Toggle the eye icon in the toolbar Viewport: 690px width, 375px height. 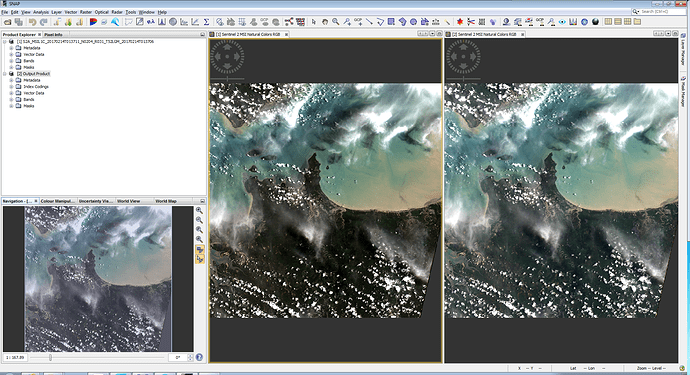[x=562, y=22]
